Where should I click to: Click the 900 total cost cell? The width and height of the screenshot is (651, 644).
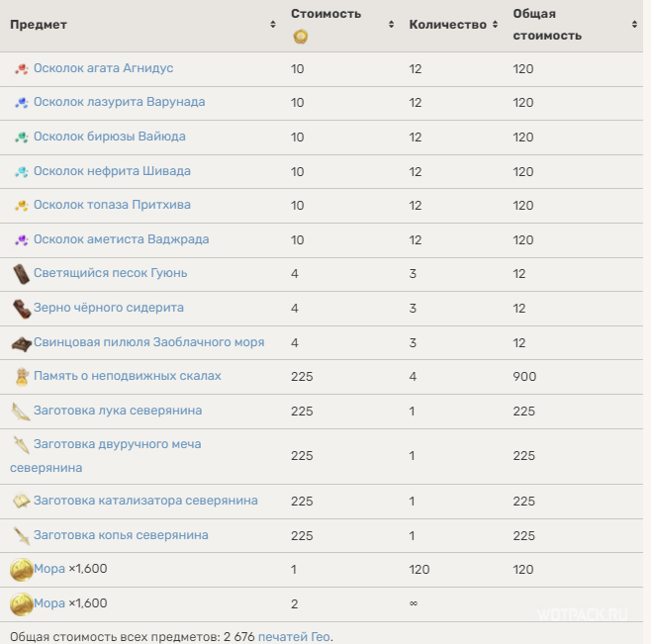[524, 377]
